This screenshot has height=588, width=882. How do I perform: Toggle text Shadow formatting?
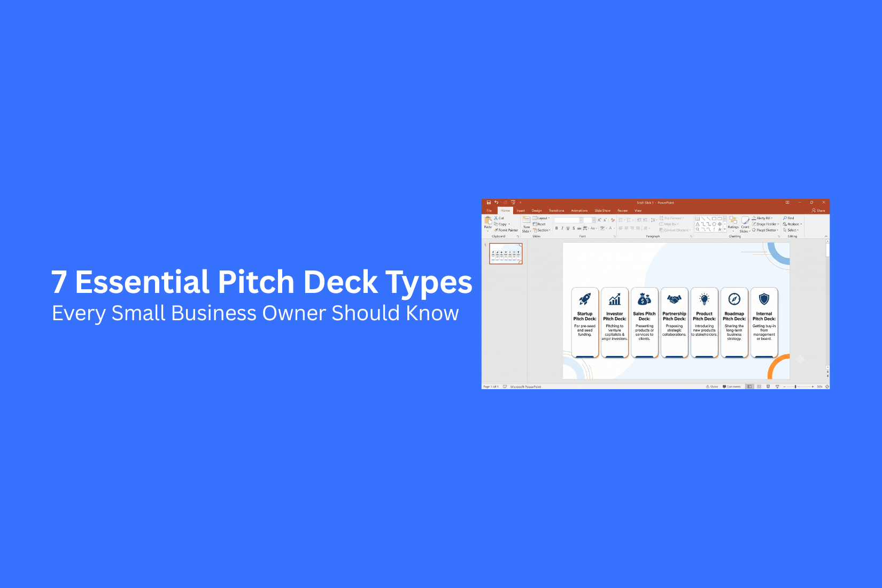point(574,228)
